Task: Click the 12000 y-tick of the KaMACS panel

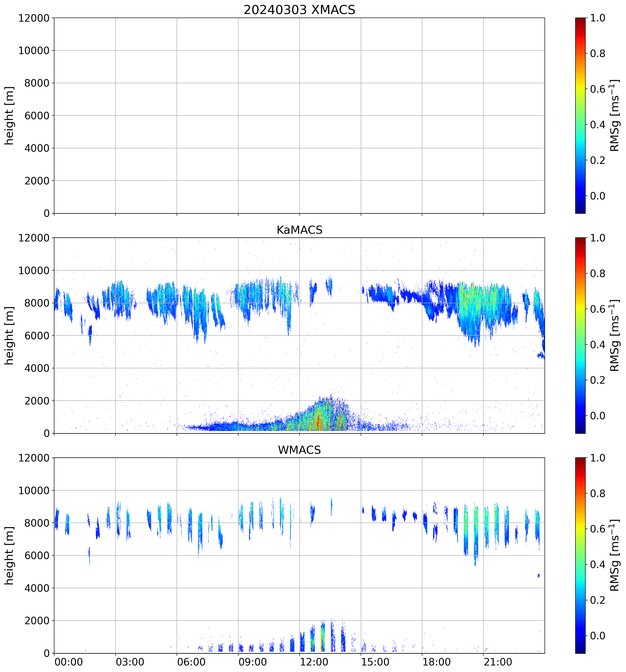Action: (34, 238)
